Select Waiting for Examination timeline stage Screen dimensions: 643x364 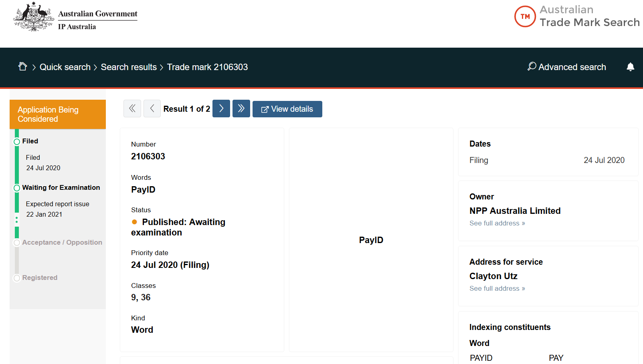(61, 187)
